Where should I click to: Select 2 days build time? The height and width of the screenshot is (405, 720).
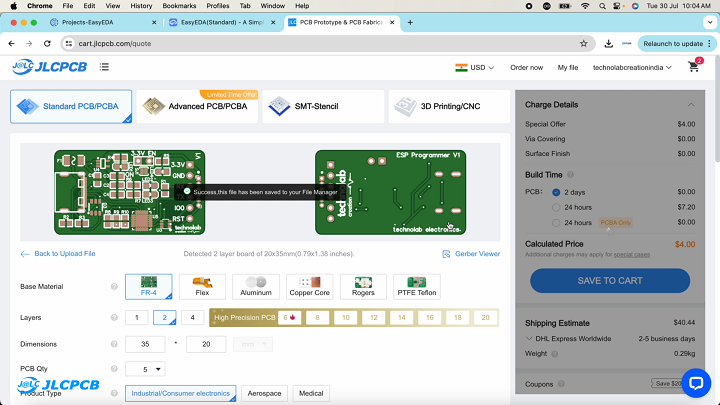(x=556, y=192)
